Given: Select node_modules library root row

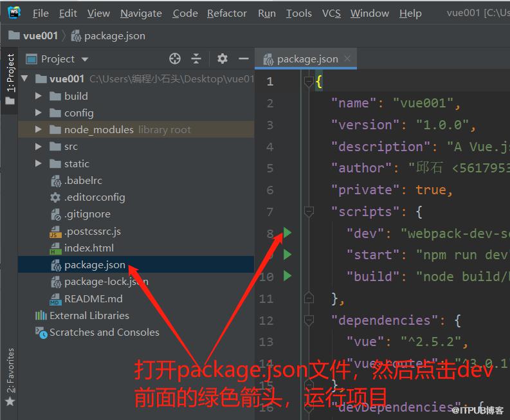Looking at the screenshot, I should pyautogui.click(x=136, y=129).
